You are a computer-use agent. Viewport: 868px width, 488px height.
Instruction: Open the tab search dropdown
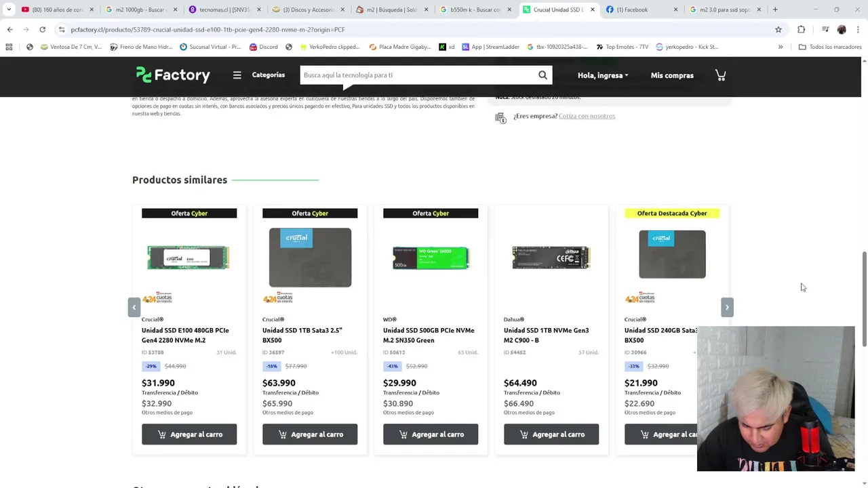(x=8, y=9)
